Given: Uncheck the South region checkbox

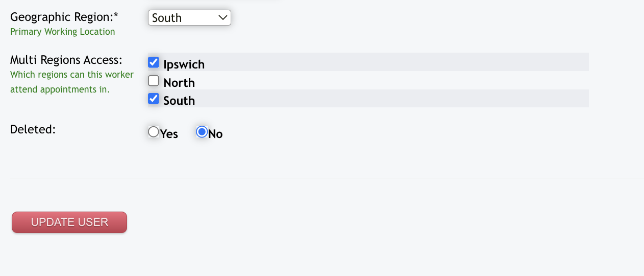Looking at the screenshot, I should (154, 99).
